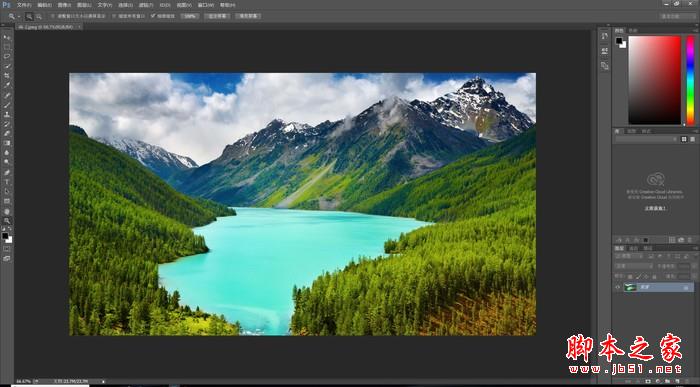Click Creative Cloud 立即登录 button
Screen dimensions: 700x387
point(655,208)
